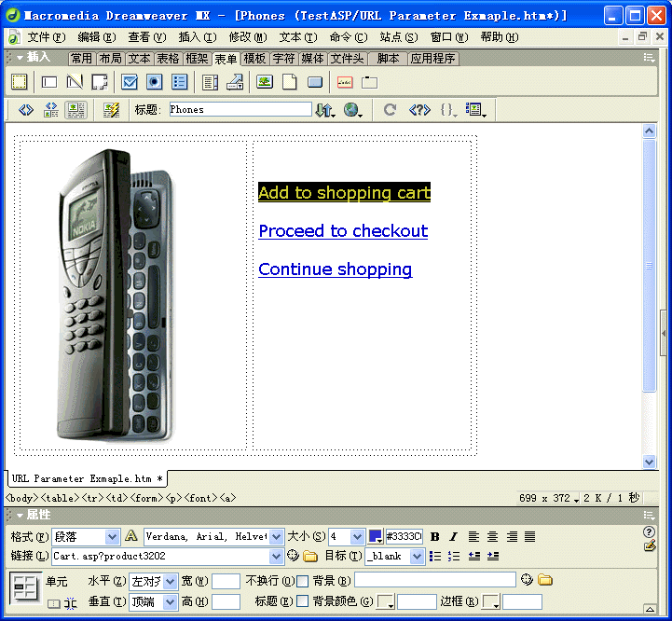Open the Code Navigation braces icon

click(448, 110)
